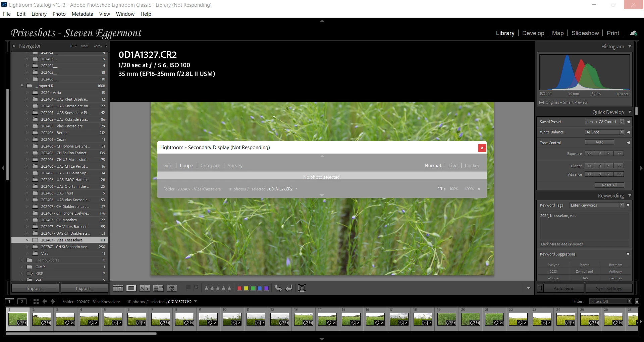The width and height of the screenshot is (644, 342).
Task: Select Live mode in the Secondary Display window
Action: pos(453,166)
